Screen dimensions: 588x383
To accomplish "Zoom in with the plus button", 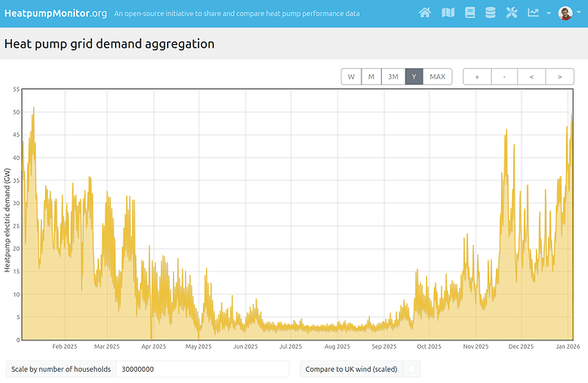I will 476,77.
